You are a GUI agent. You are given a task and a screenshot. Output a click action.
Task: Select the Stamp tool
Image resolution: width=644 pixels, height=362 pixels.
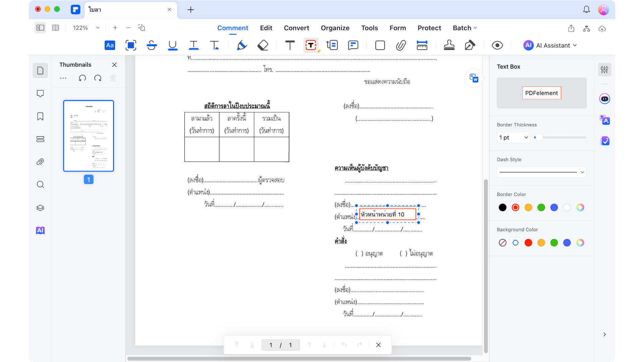449,45
